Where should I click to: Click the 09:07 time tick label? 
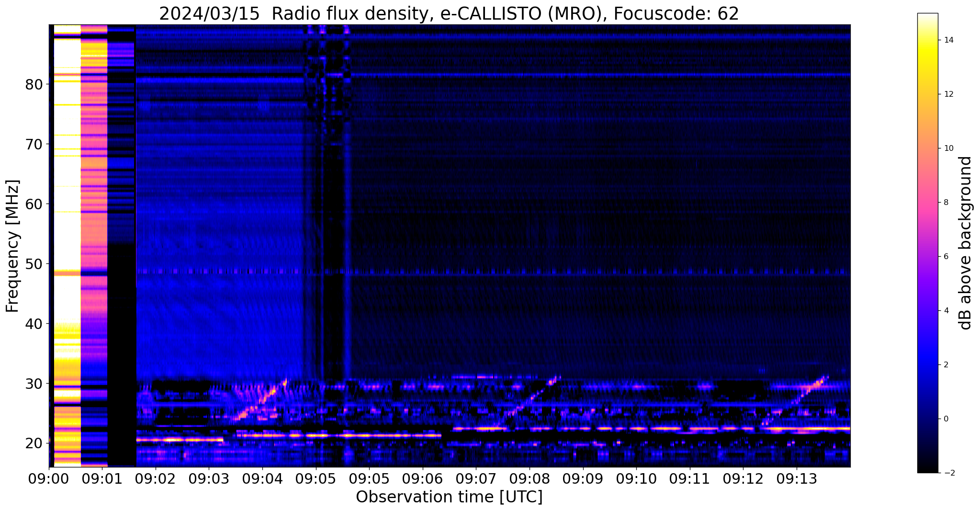(476, 479)
